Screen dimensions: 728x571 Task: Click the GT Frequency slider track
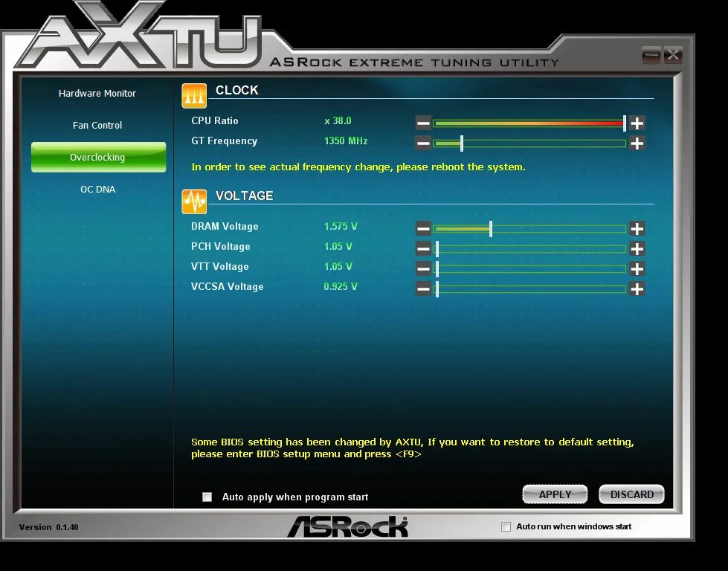[x=529, y=143]
